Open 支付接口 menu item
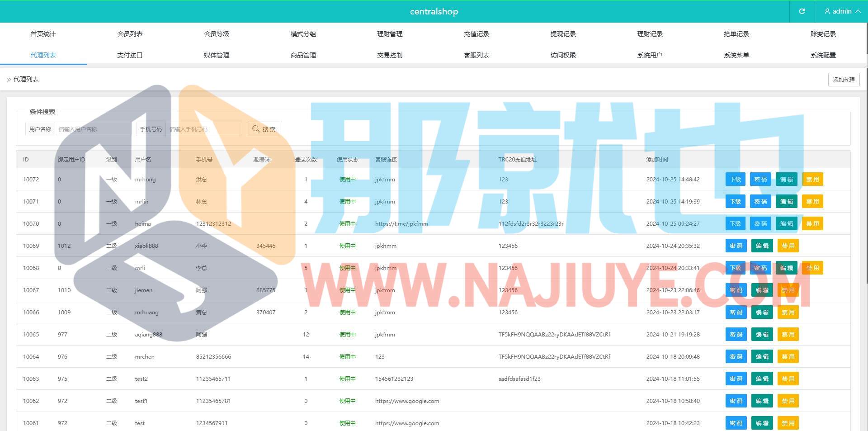868x431 pixels. (x=130, y=55)
